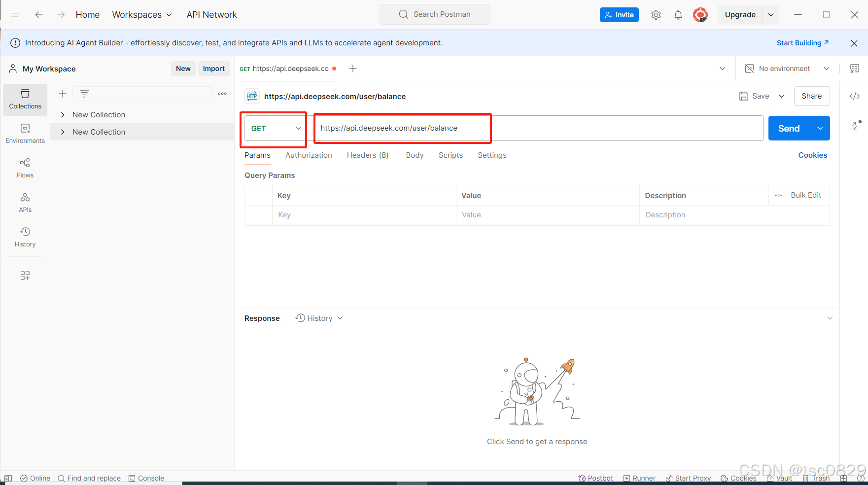Go back with the left arrow icon
Image resolution: width=868 pixels, height=485 pixels.
39,15
